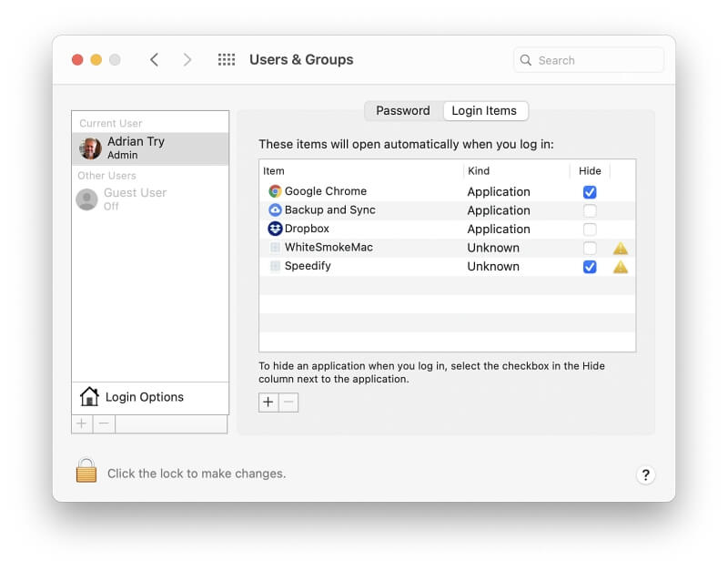Uncheck Hide checkbox for Speedify
This screenshot has height=571, width=728.
point(590,267)
